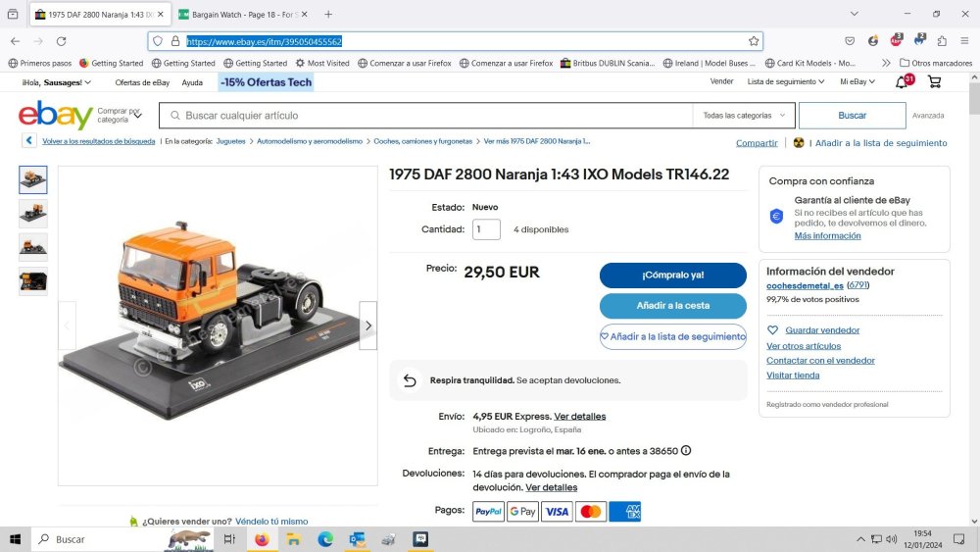The height and width of the screenshot is (552, 980).
Task: Expand the Mi eBay dropdown
Action: [857, 82]
